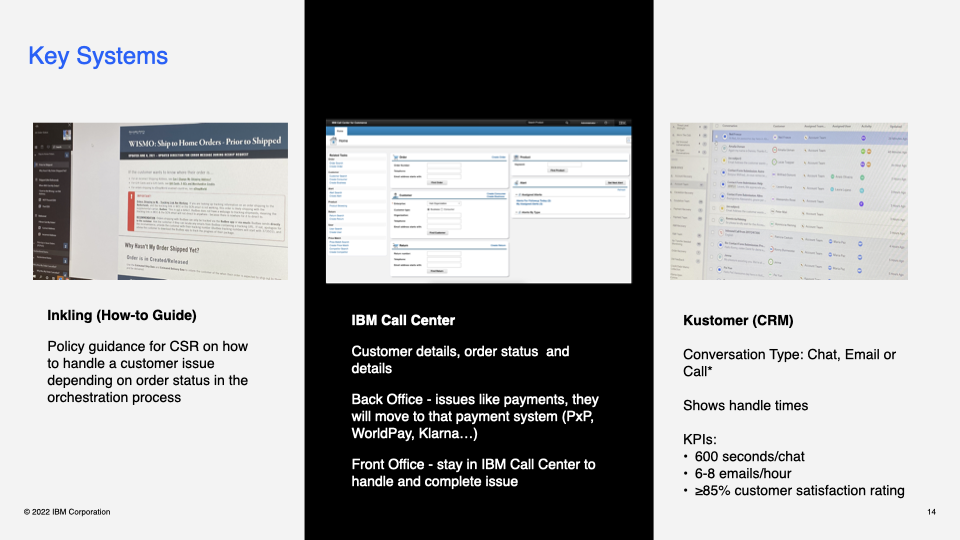Click the '≥85% customer satisfaction rating' bullet

pyautogui.click(x=799, y=490)
